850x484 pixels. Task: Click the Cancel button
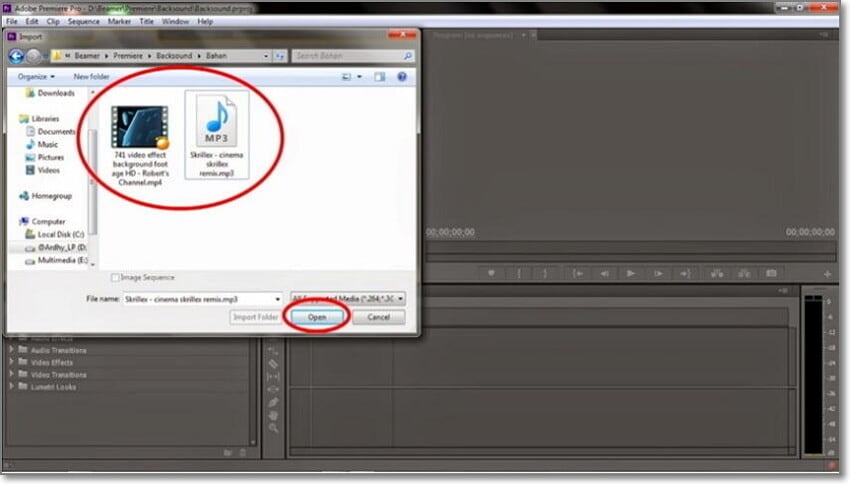pos(378,317)
